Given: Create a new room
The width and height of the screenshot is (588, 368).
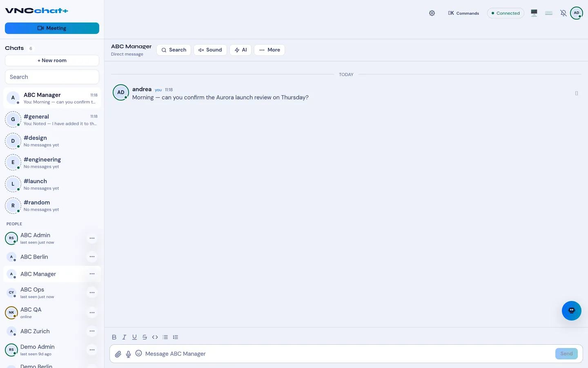Looking at the screenshot, I should click(x=52, y=61).
